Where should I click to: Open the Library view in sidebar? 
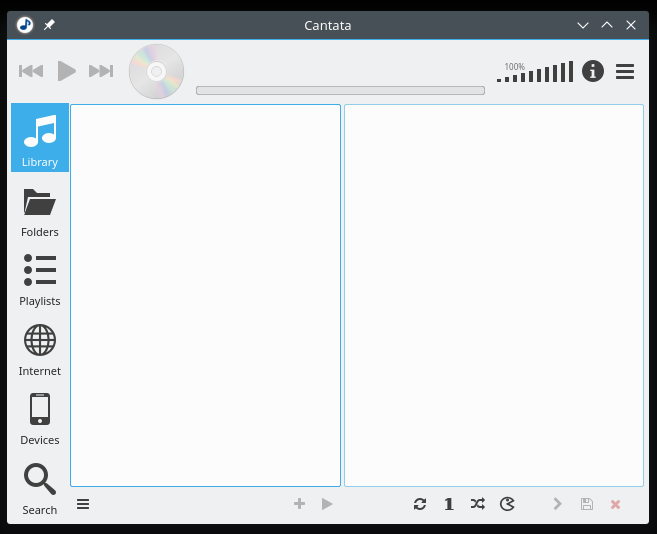coord(40,138)
